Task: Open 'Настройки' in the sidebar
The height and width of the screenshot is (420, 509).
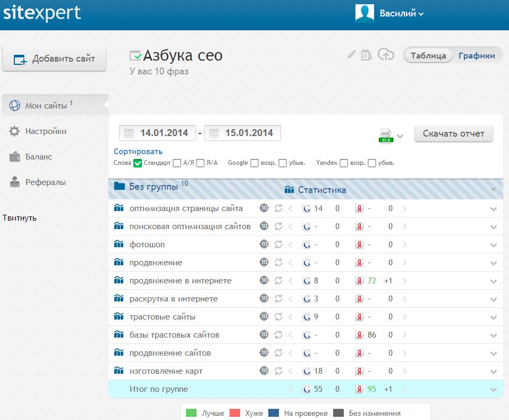Action: (x=46, y=131)
